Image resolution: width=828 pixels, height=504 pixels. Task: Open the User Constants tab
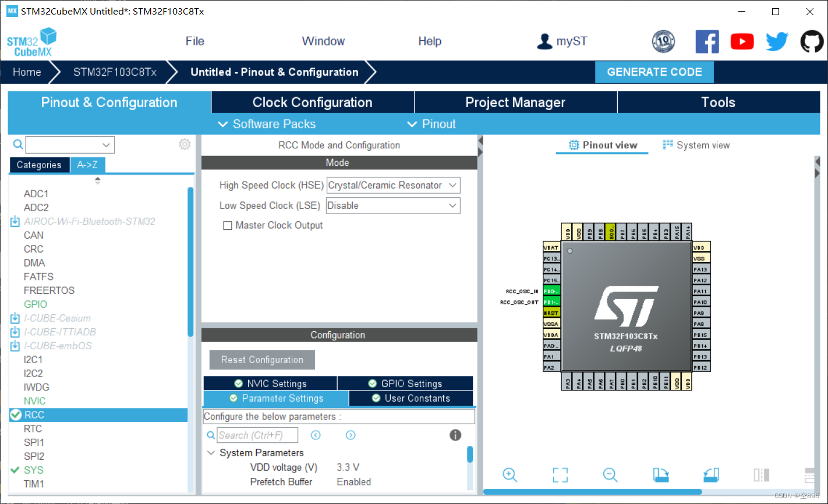(x=411, y=398)
